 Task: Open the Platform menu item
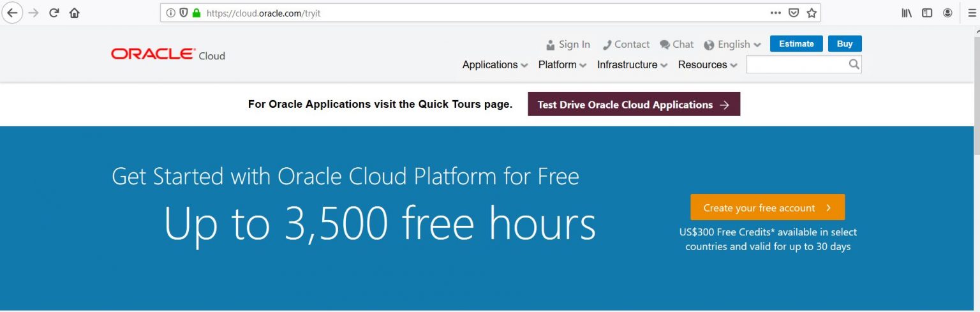coord(561,64)
